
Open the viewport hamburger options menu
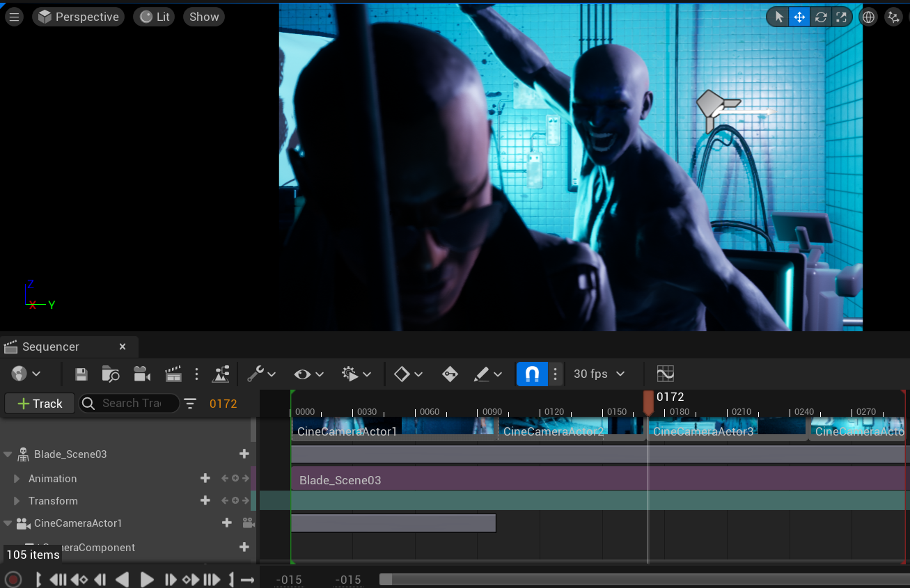point(13,17)
